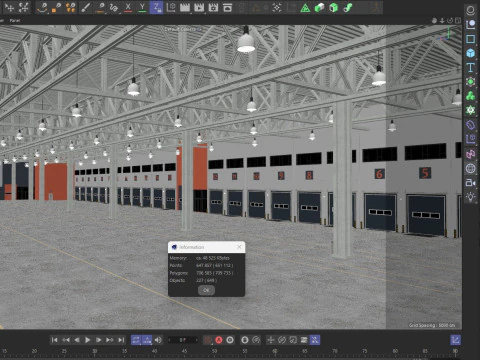Step to previous frame
Viewport: 480px width, 360px height.
coord(77,340)
